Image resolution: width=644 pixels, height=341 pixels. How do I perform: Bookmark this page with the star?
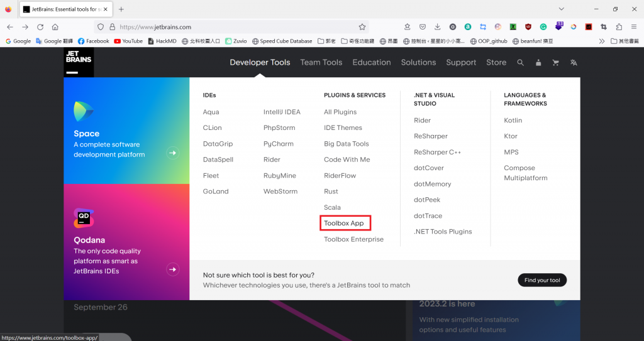pos(362,27)
